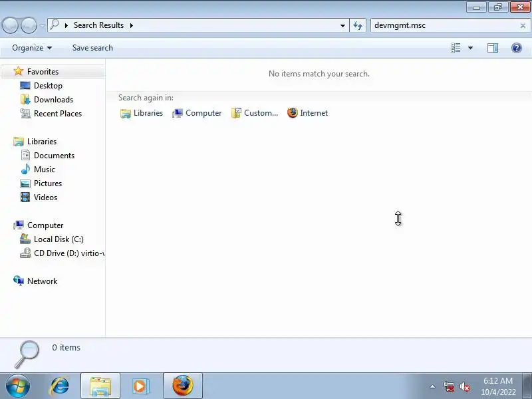Open CD Drive (D:) virtio
This screenshot has width=532, height=399.
point(69,253)
